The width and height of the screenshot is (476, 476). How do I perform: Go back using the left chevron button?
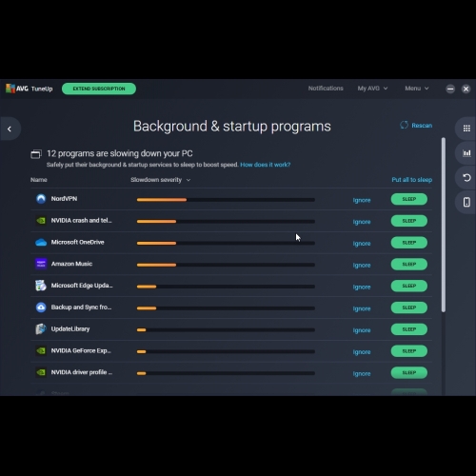pyautogui.click(x=10, y=129)
